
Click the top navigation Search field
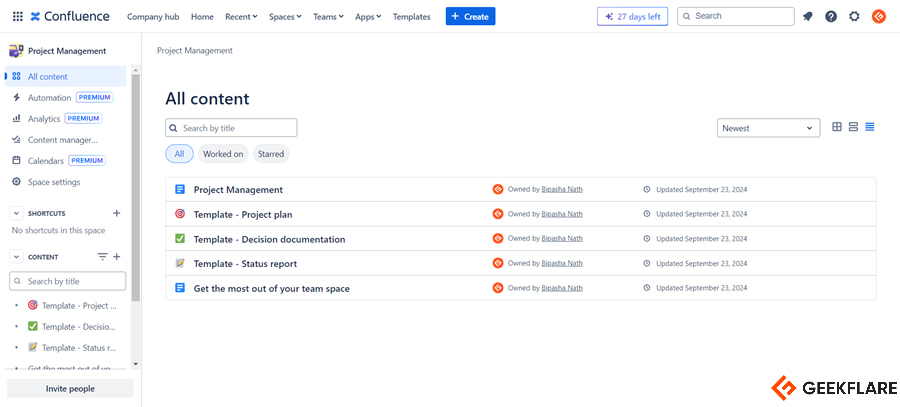(x=736, y=16)
